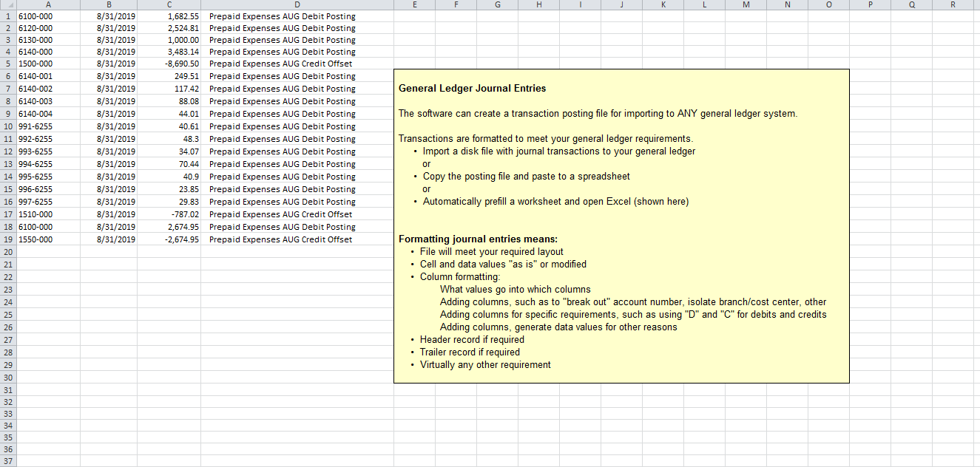Select all cells with corner button
The width and height of the screenshot is (980, 467).
click(x=7, y=4)
